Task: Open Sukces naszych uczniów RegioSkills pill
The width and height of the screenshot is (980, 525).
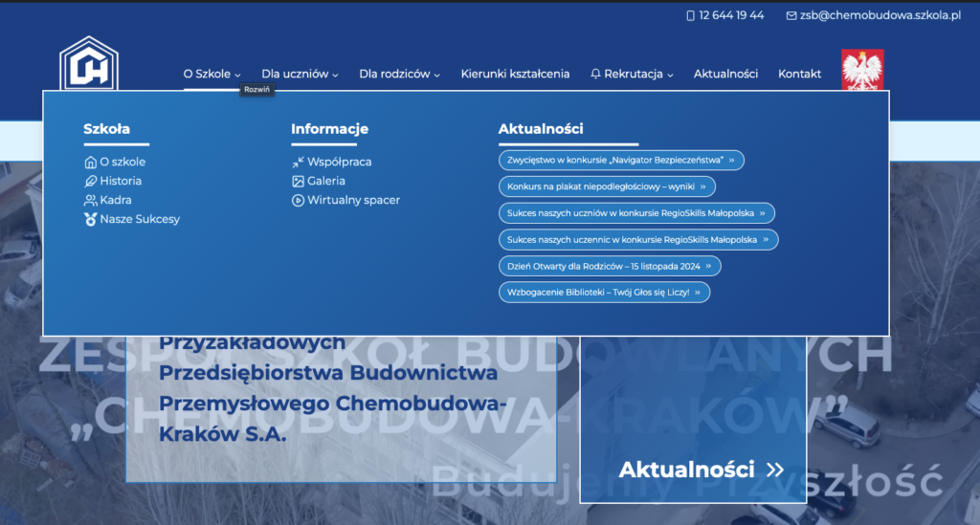Action: 636,213
